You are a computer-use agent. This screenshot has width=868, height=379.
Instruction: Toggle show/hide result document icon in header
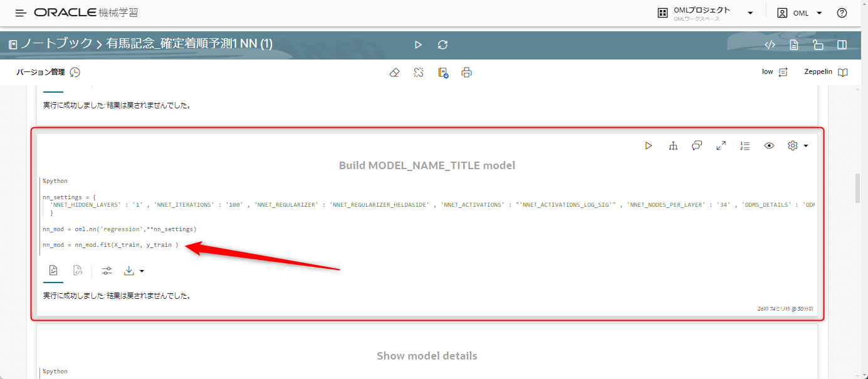(794, 44)
